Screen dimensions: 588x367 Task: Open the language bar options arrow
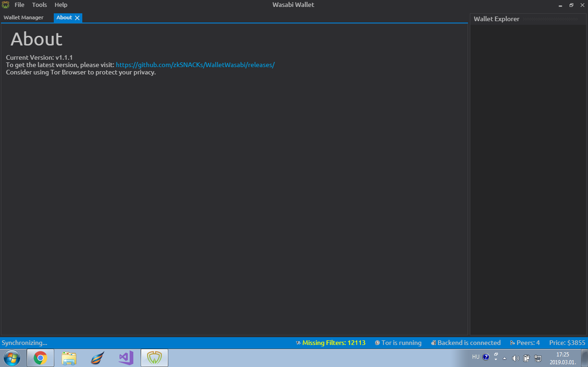coord(496,360)
